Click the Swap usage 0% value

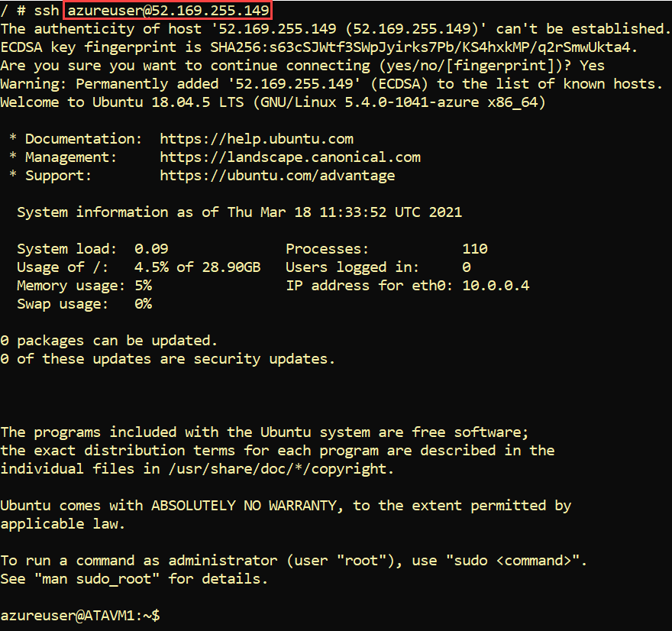[x=143, y=304]
